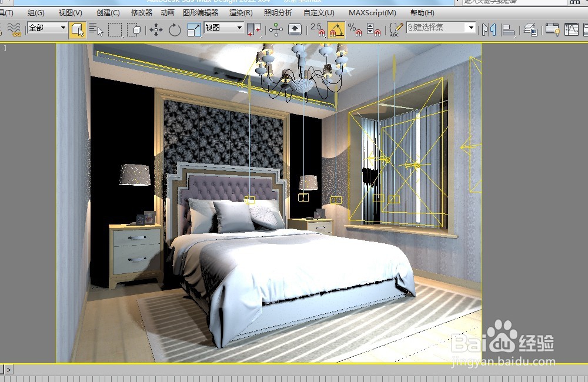Open the 帮助(H) menu
588x382 pixels.
coord(422,13)
